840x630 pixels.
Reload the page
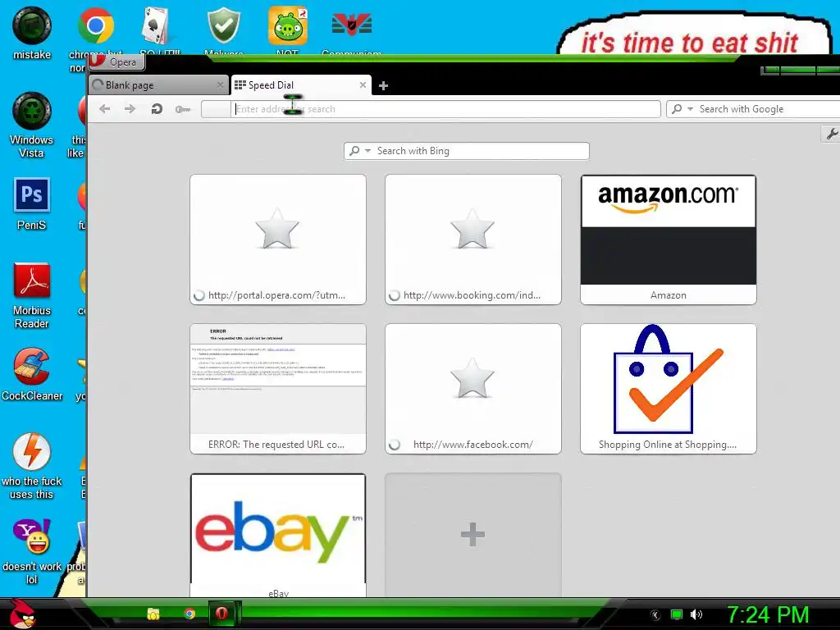click(x=157, y=109)
